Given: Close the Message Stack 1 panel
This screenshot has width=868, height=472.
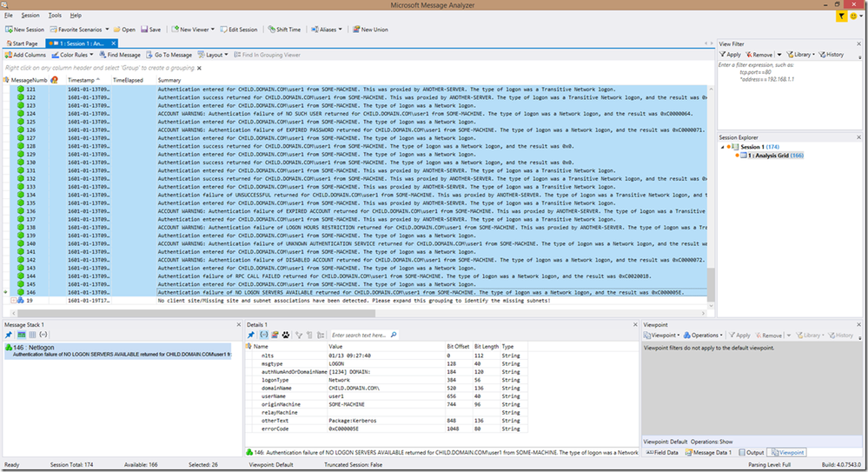Looking at the screenshot, I should (239, 324).
